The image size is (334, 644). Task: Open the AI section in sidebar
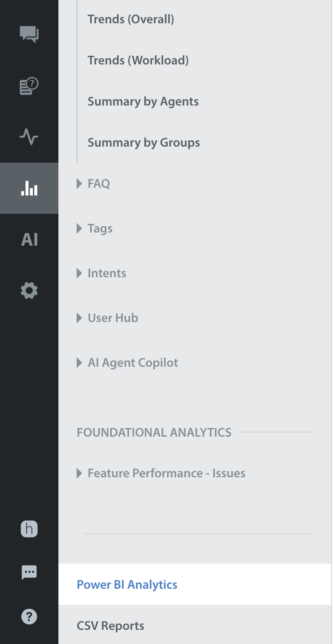(x=29, y=239)
